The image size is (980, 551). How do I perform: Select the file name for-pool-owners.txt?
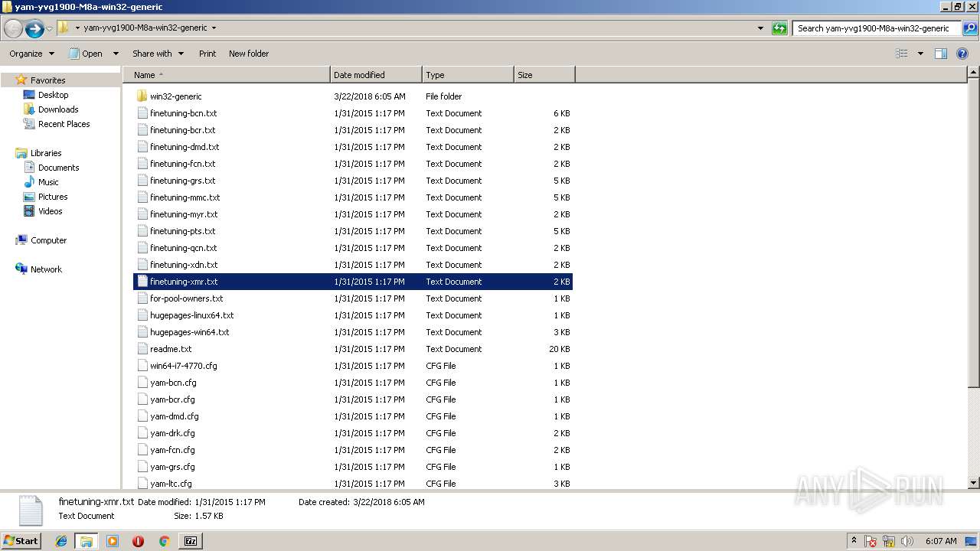(187, 298)
